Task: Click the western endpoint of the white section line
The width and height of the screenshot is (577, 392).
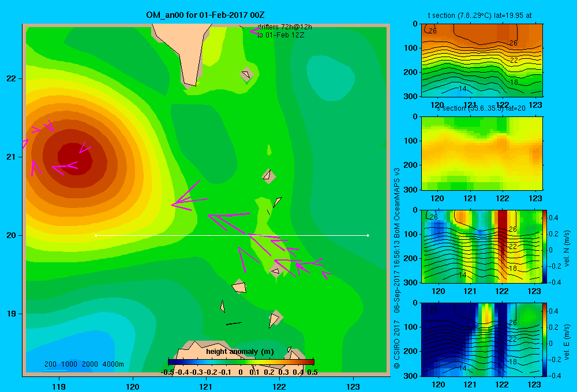Action: point(96,235)
